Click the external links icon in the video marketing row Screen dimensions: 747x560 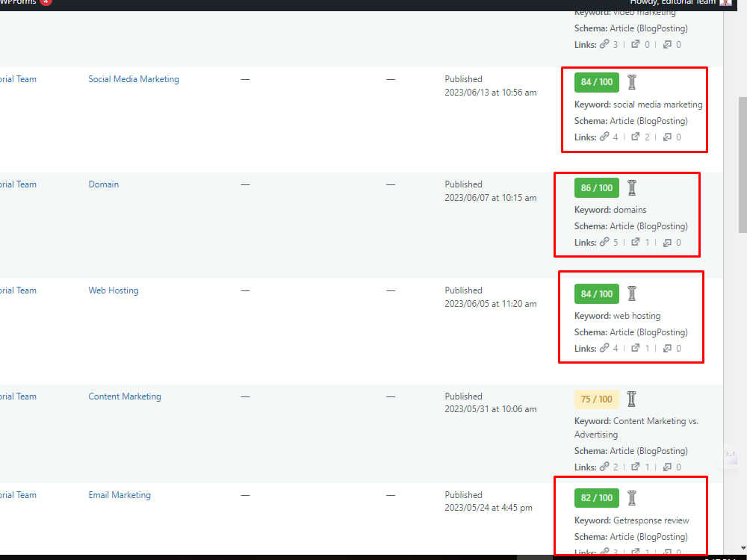pos(635,44)
